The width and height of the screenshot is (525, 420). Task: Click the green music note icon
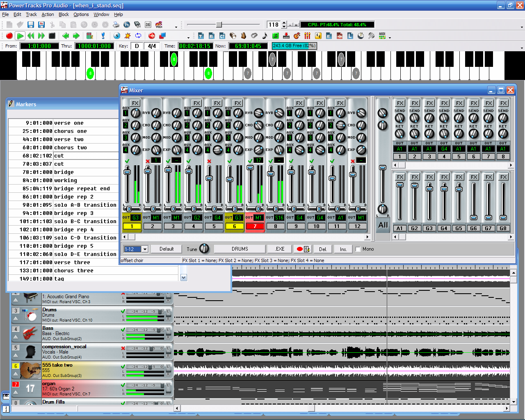click(276, 36)
